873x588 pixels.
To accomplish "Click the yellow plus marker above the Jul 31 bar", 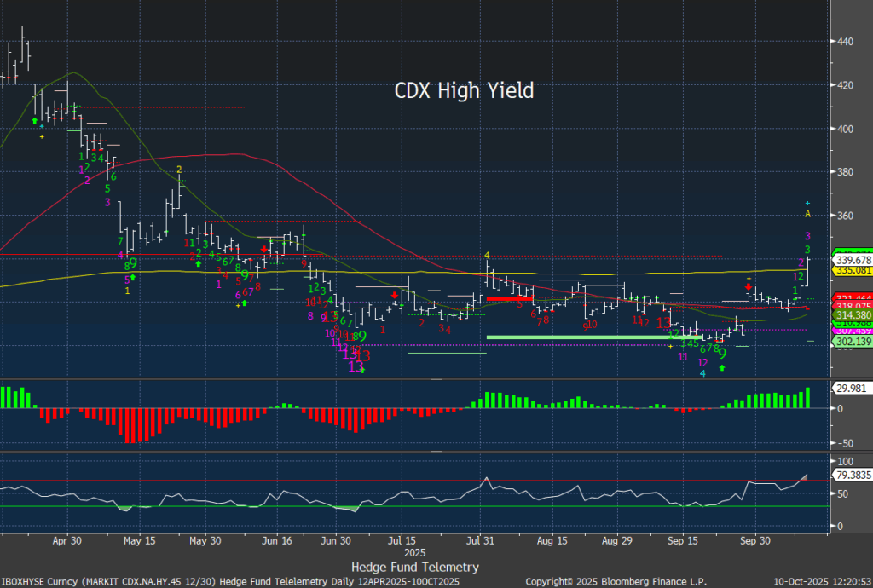I will tap(488, 254).
